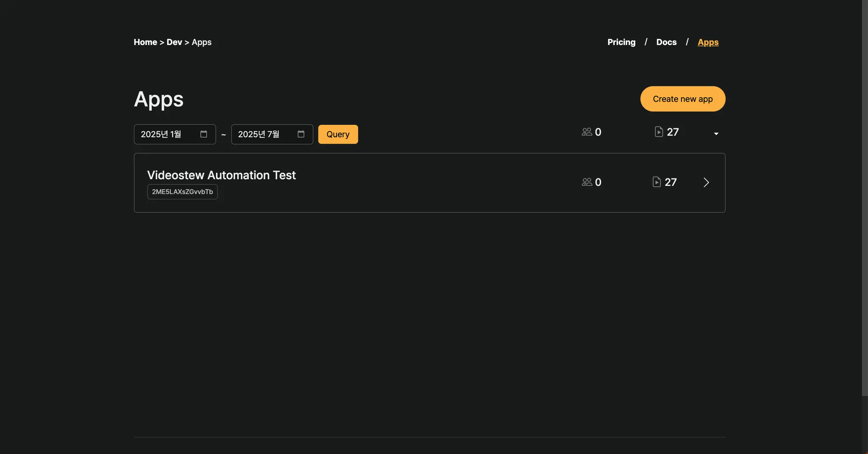The width and height of the screenshot is (868, 454).
Task: Expand the summary dropdown caret
Action: pos(716,134)
